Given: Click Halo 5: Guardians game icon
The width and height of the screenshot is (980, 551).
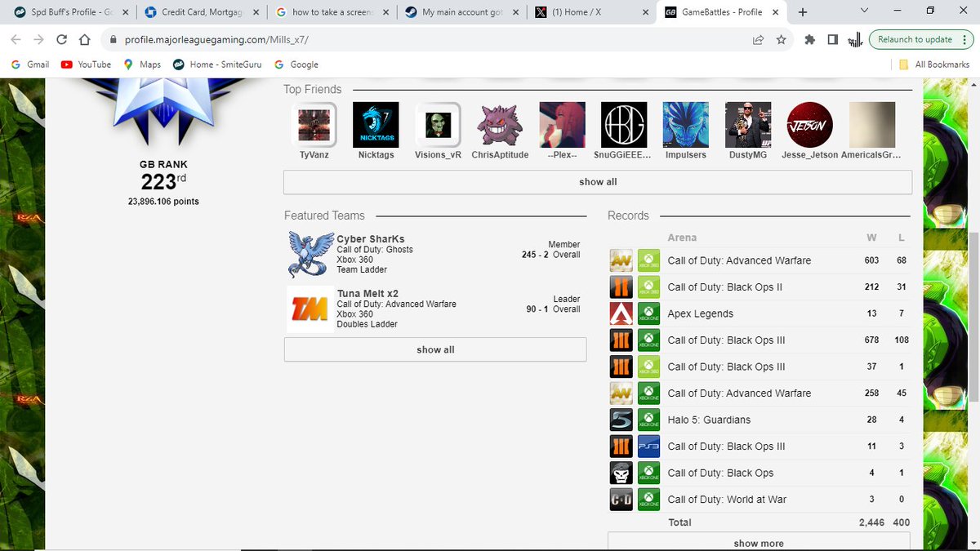Looking at the screenshot, I should pos(621,420).
